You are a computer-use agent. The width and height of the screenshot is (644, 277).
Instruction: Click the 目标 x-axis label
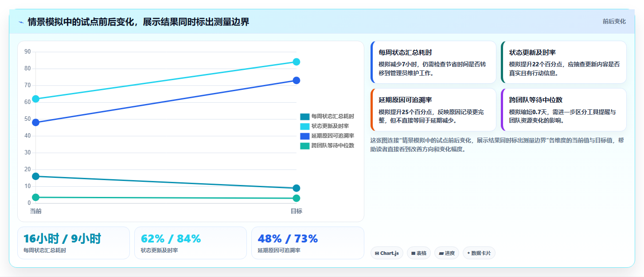[297, 211]
